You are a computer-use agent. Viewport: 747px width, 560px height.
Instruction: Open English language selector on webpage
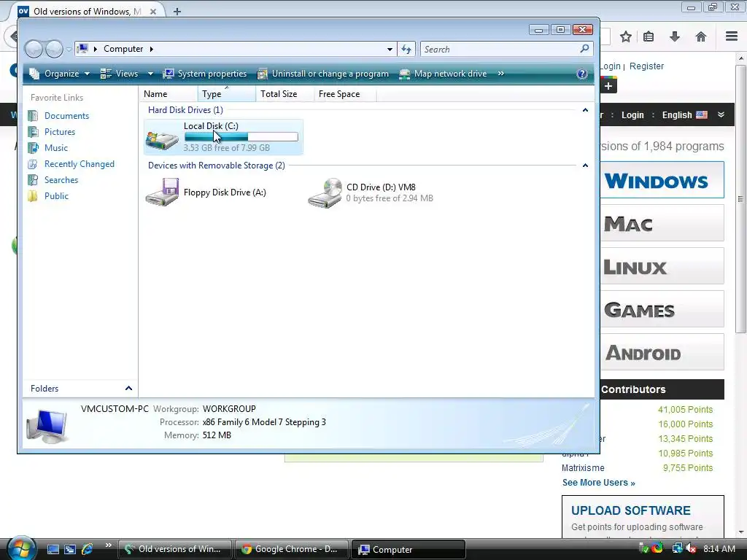click(684, 114)
